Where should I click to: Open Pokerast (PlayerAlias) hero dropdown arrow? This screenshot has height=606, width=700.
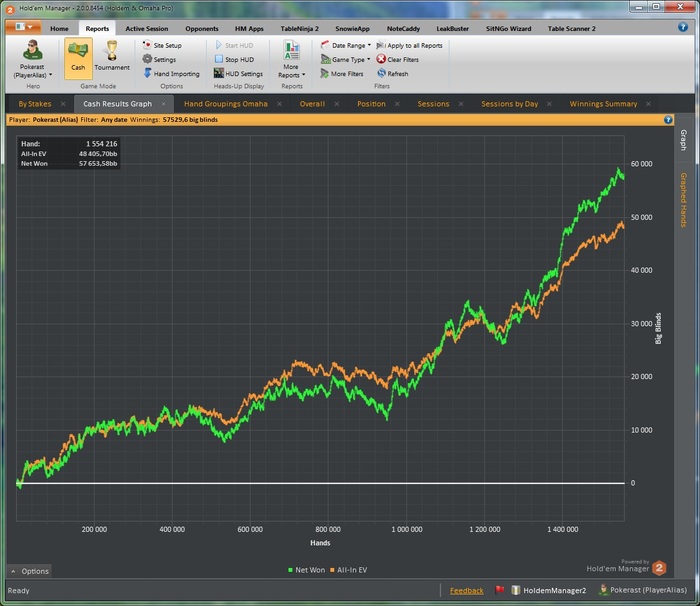click(x=50, y=75)
